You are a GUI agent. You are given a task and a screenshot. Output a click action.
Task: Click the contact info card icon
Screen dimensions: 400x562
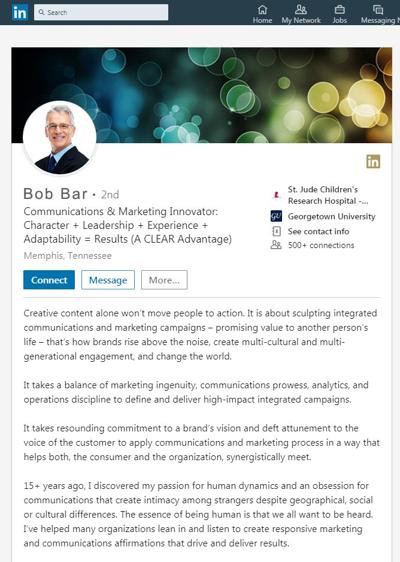[276, 231]
